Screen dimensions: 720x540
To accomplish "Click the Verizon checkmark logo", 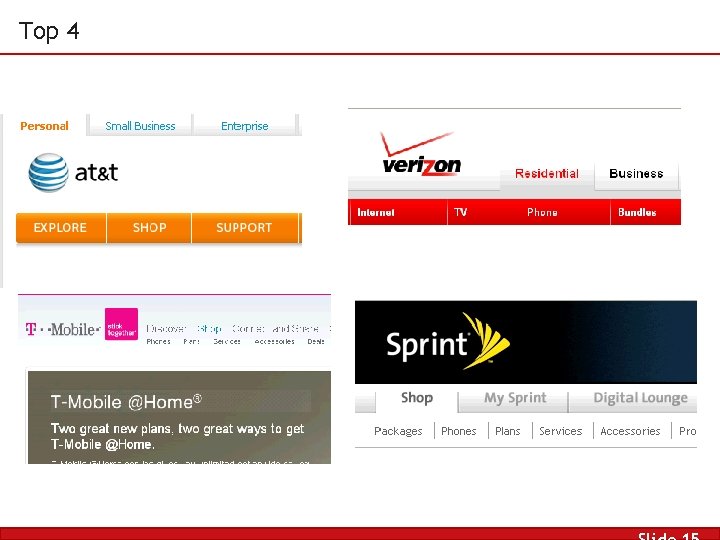I will [x=421, y=154].
